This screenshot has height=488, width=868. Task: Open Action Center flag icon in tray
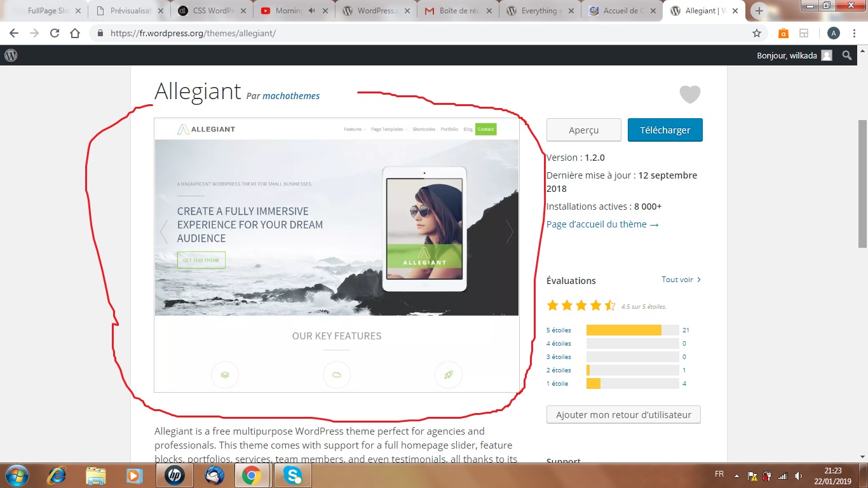[752, 475]
